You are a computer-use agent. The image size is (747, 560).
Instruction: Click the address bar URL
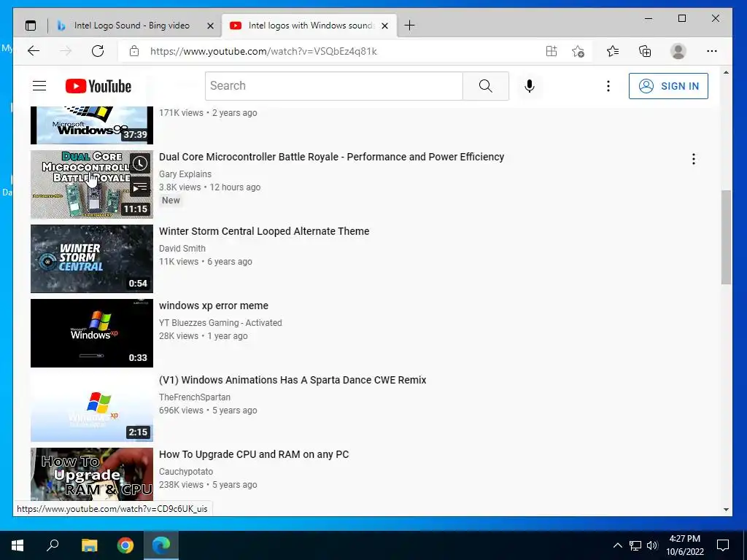[263, 51]
